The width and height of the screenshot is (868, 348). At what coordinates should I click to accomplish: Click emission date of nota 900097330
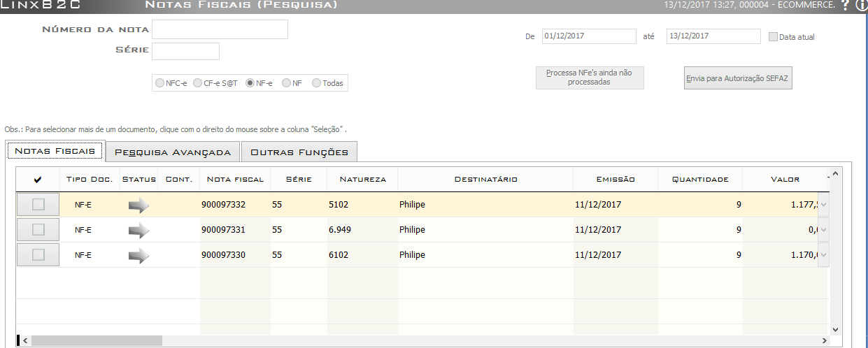point(598,255)
